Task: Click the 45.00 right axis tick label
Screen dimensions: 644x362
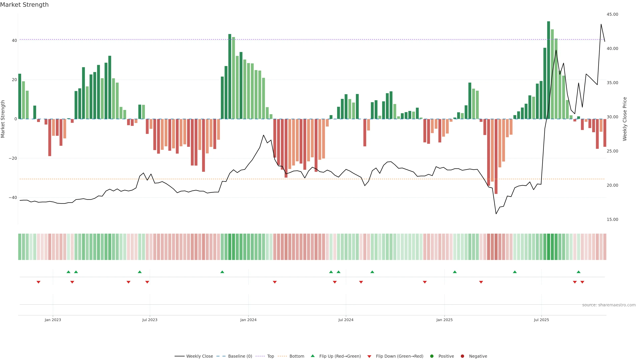Action: (x=612, y=14)
